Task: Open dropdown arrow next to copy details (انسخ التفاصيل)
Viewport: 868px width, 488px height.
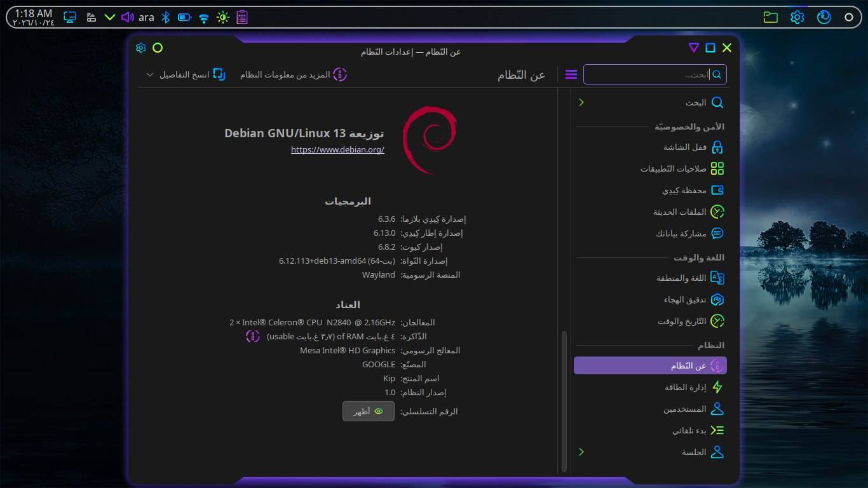Action: point(150,74)
